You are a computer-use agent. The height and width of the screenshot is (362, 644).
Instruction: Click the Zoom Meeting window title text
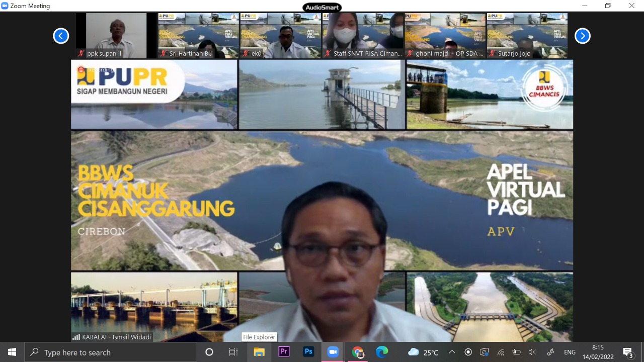(x=30, y=6)
